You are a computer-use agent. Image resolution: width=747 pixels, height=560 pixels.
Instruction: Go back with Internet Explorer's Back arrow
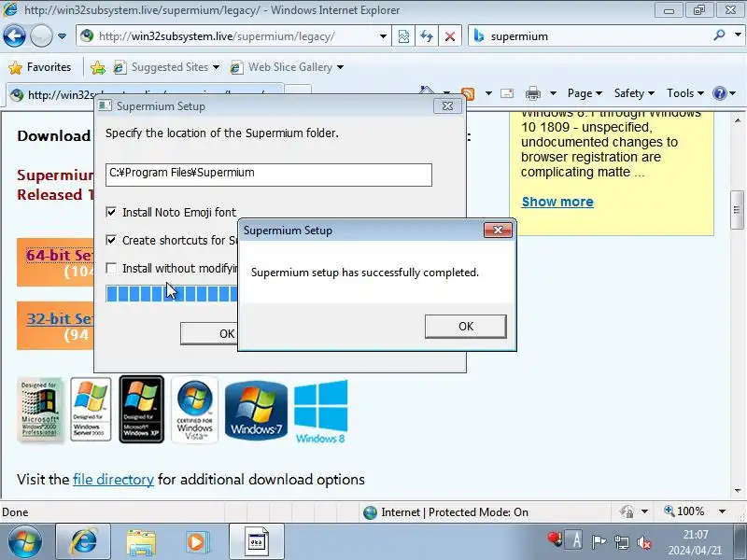click(14, 35)
